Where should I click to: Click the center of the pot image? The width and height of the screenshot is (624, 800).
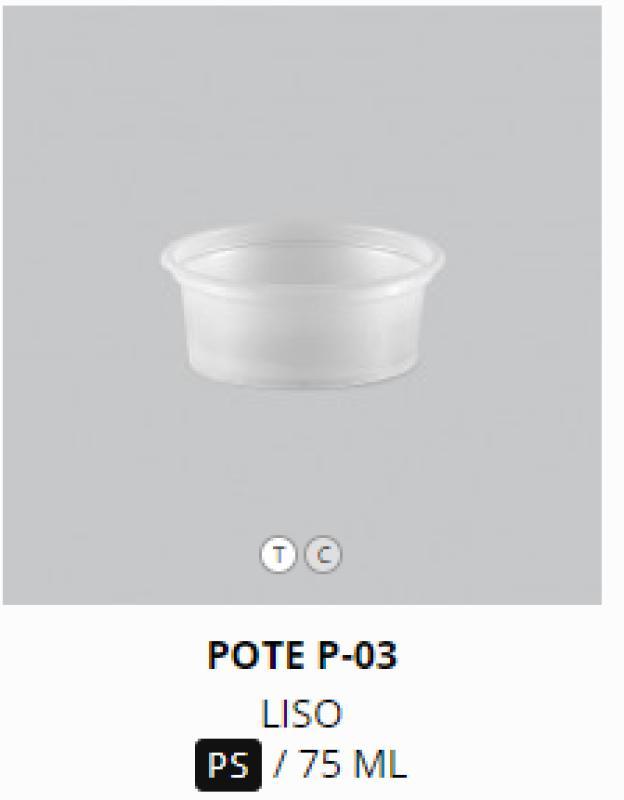(303, 306)
